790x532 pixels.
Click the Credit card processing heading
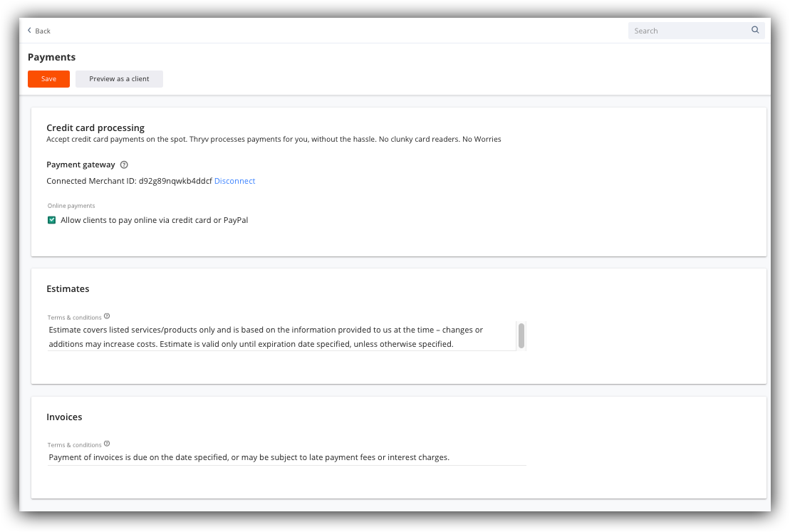pyautogui.click(x=95, y=127)
